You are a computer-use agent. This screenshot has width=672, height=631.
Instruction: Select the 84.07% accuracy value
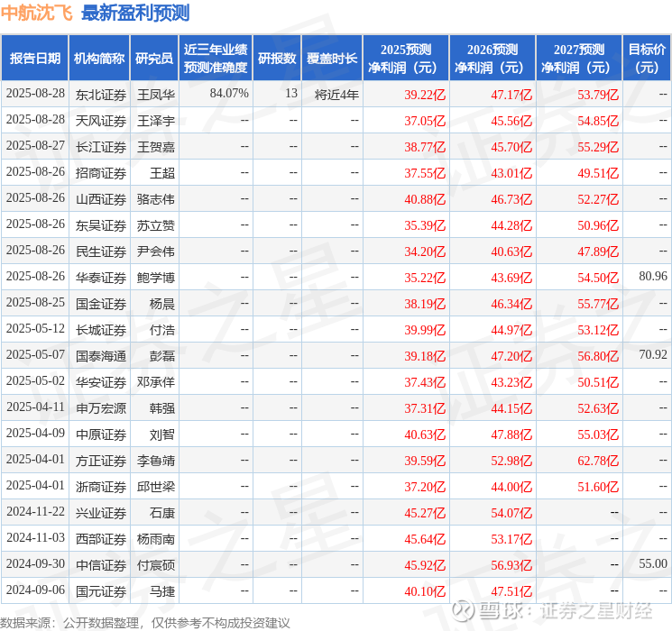click(x=229, y=94)
